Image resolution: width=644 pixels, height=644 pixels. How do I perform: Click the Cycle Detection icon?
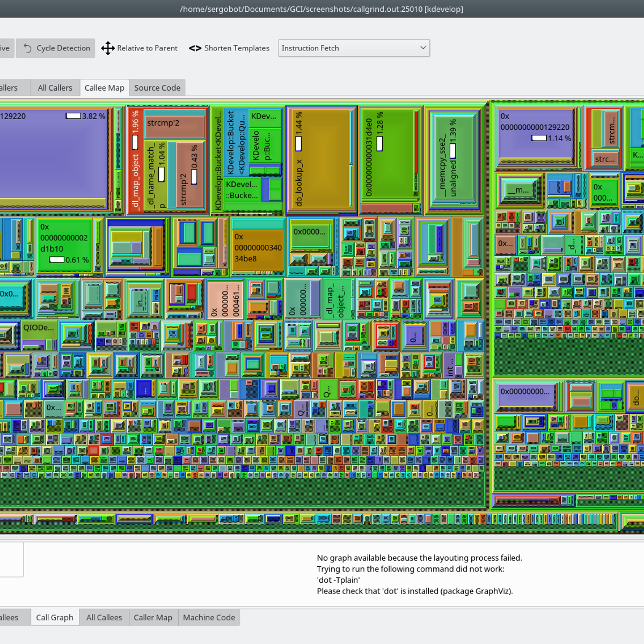click(27, 48)
